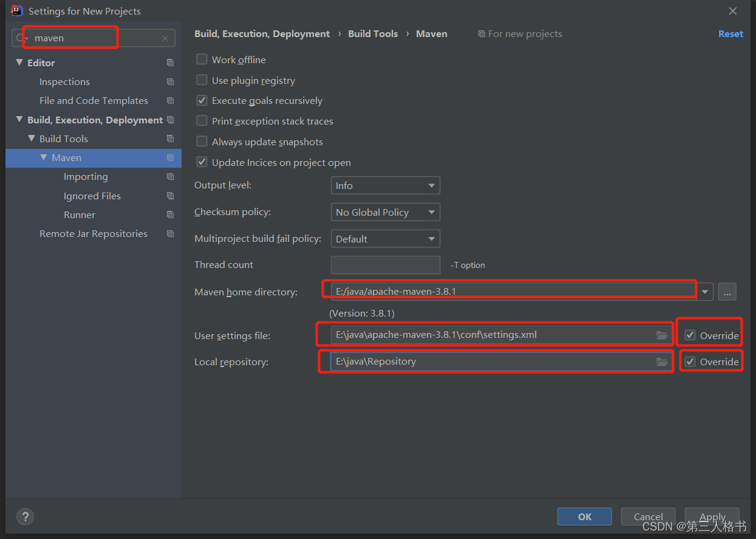Click the icon beside the selected Maven row
The image size is (756, 539).
pos(170,157)
